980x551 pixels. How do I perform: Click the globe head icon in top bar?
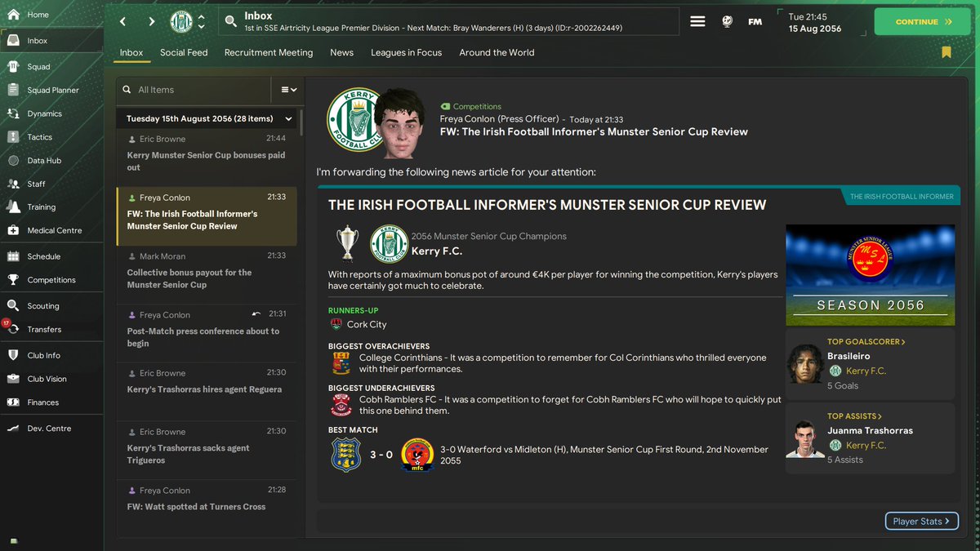click(x=727, y=21)
